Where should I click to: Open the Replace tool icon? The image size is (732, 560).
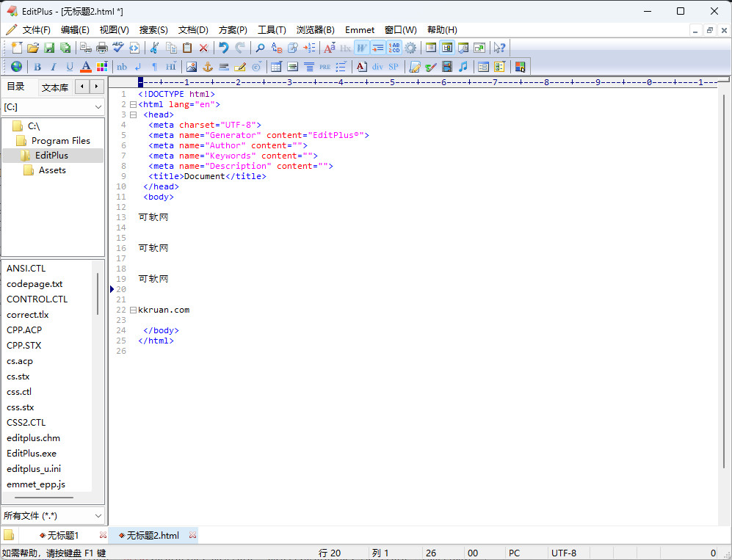[276, 48]
